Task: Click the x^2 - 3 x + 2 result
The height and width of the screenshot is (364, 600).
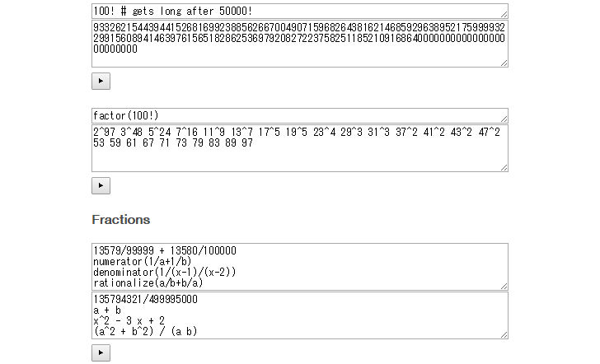Action: click(x=129, y=321)
